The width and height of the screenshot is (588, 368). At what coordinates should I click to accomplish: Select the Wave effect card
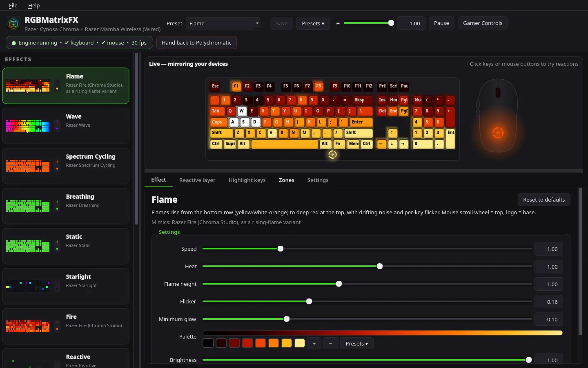pos(66,126)
